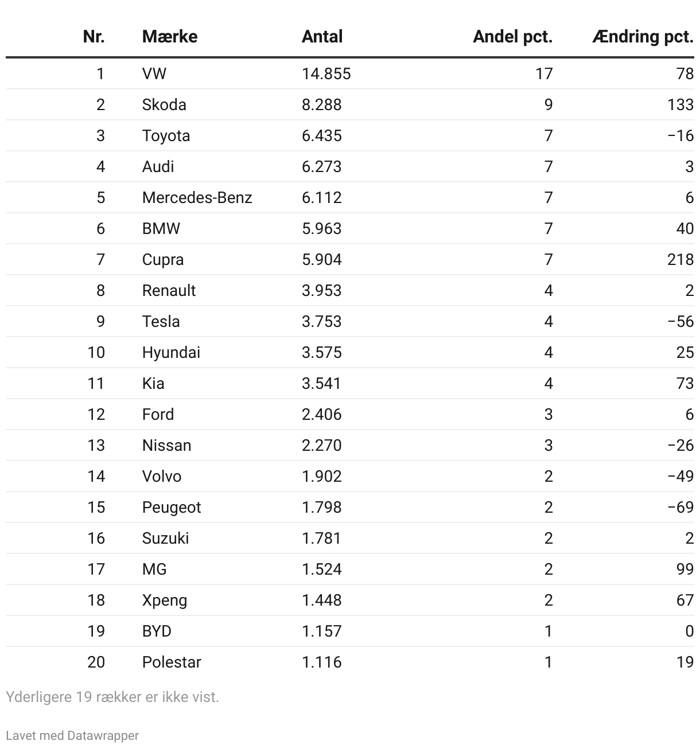700x749 pixels.
Task: Click the Mercedes-Benz brand name
Action: pos(197,197)
